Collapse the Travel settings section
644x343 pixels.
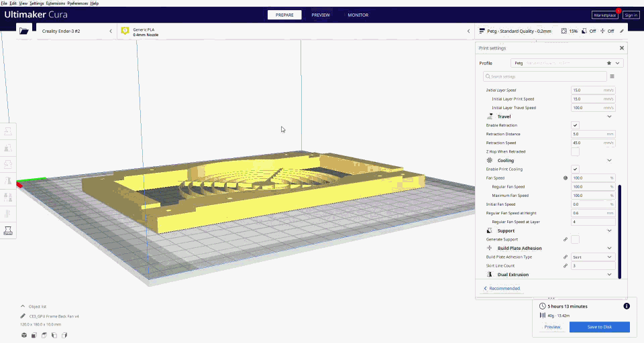pyautogui.click(x=609, y=117)
